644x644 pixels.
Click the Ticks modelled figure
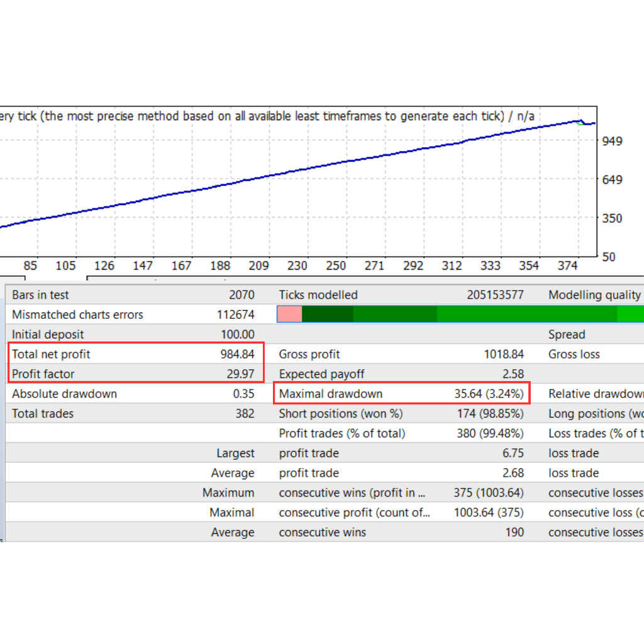[x=497, y=294]
